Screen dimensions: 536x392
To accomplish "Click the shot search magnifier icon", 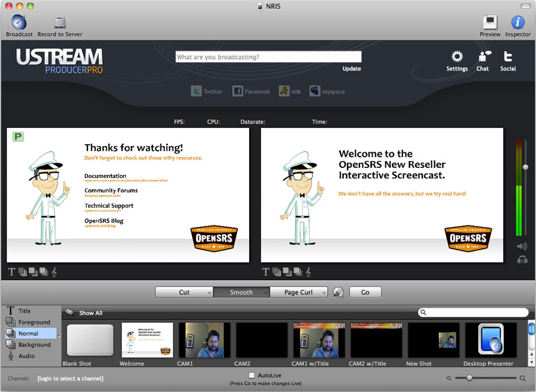I will tap(423, 312).
